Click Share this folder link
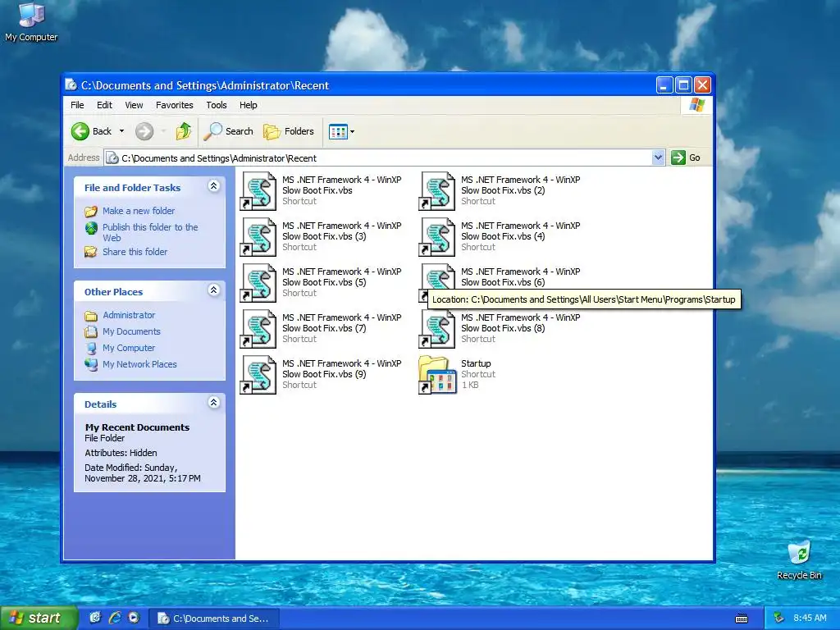840x630 pixels. click(x=135, y=252)
